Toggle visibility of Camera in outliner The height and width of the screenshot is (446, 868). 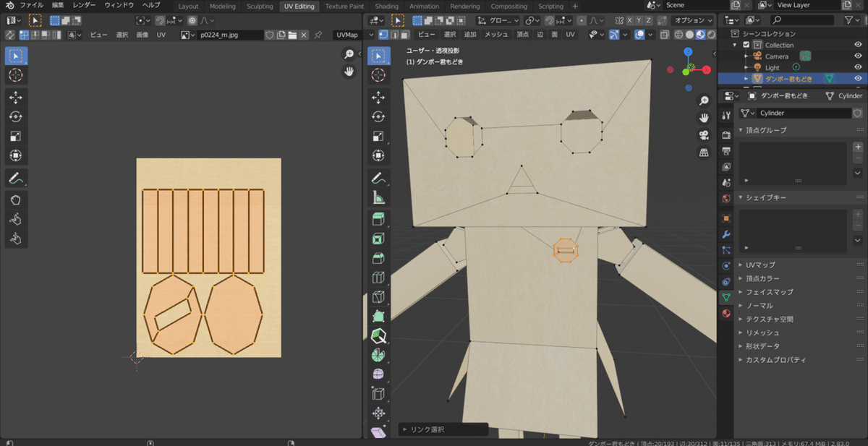[x=858, y=56]
